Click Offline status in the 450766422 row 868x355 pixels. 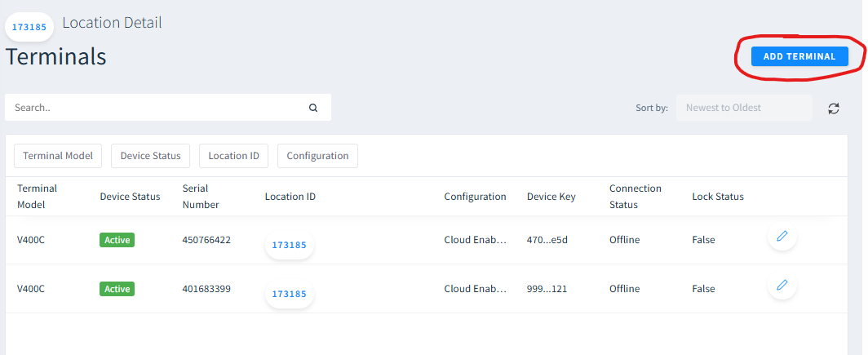coord(624,240)
